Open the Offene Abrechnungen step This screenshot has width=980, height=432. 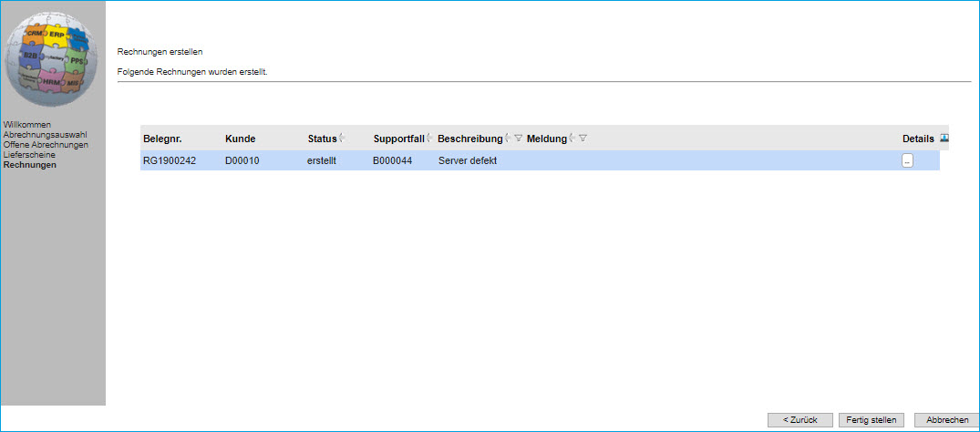(46, 144)
